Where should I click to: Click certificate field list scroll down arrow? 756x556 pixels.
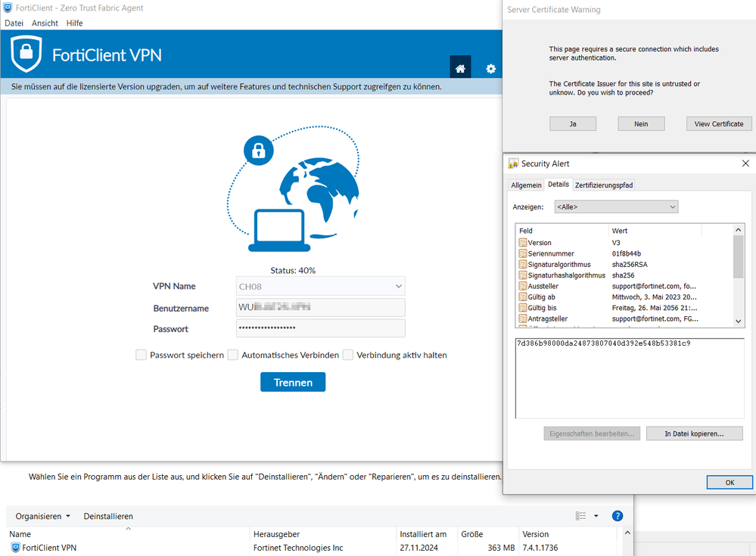pyautogui.click(x=738, y=321)
